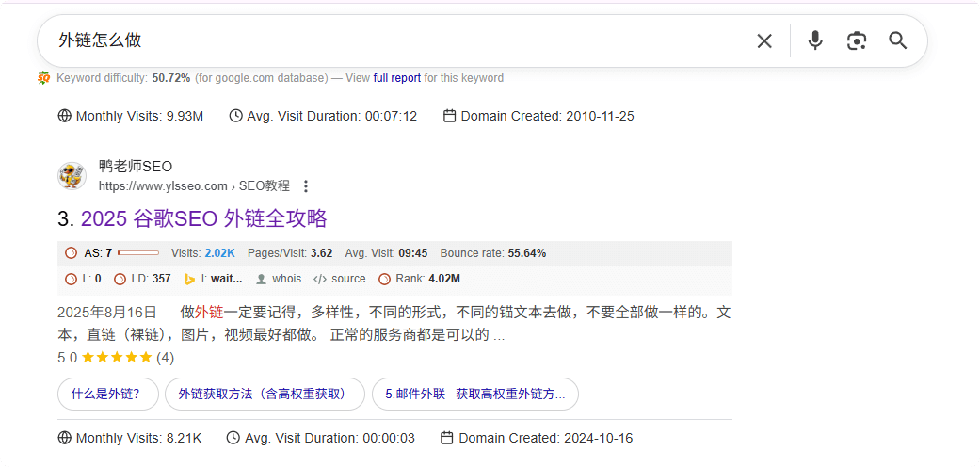Click the Domain Created: 2024-10-16 text

(546, 438)
